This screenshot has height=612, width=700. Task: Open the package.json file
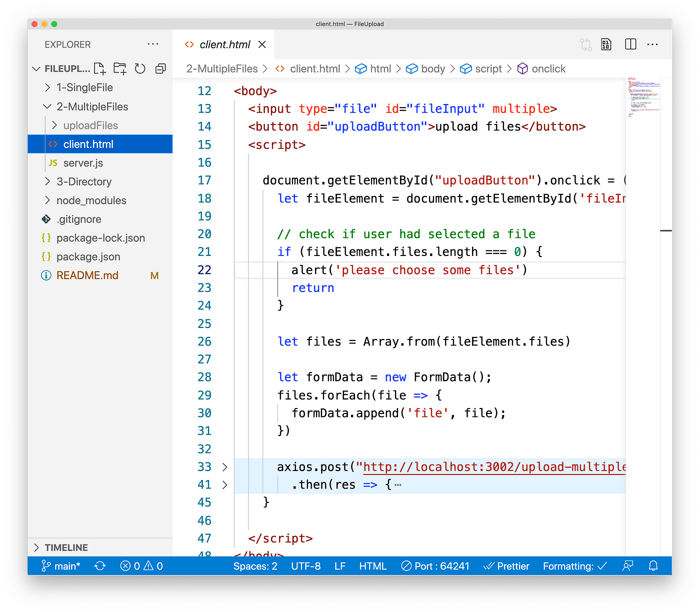(x=100, y=256)
